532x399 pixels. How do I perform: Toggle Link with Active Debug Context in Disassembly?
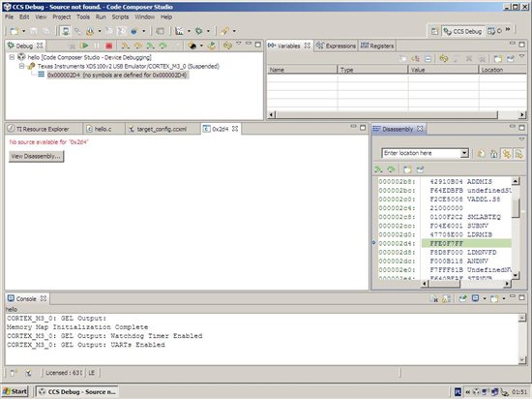[507, 154]
